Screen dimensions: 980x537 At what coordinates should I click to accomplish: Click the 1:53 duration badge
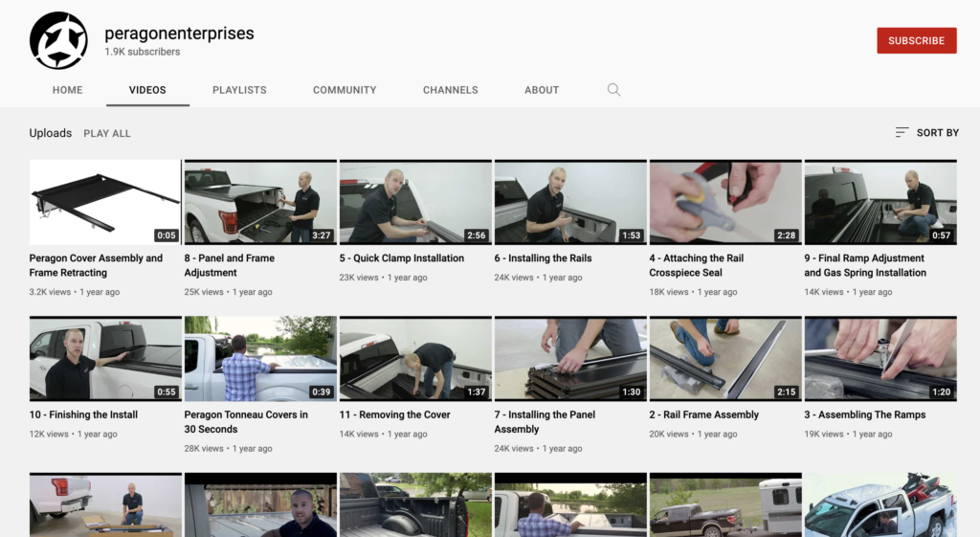(632, 235)
